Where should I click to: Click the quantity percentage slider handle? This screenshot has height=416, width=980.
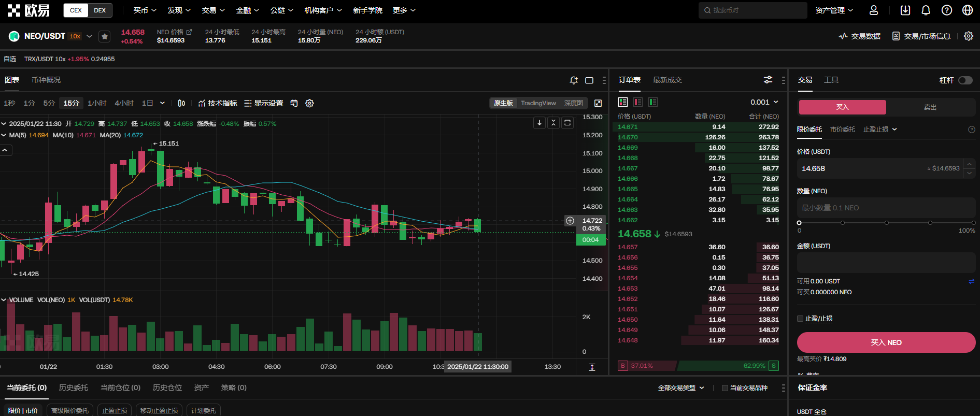click(799, 223)
